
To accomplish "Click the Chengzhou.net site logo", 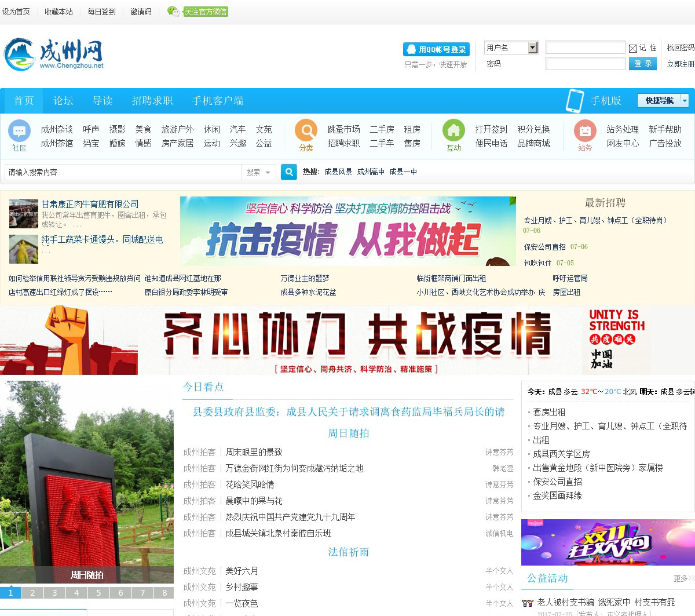I will click(54, 54).
